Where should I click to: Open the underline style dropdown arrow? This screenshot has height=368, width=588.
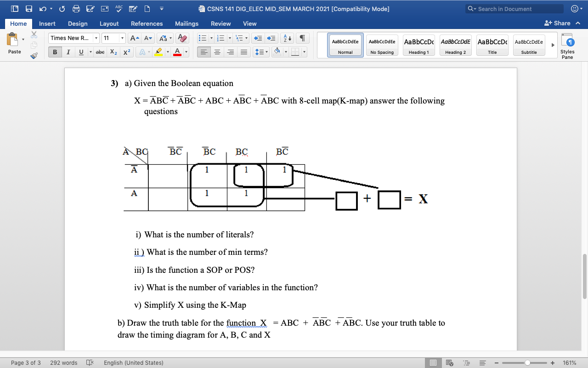click(x=90, y=52)
